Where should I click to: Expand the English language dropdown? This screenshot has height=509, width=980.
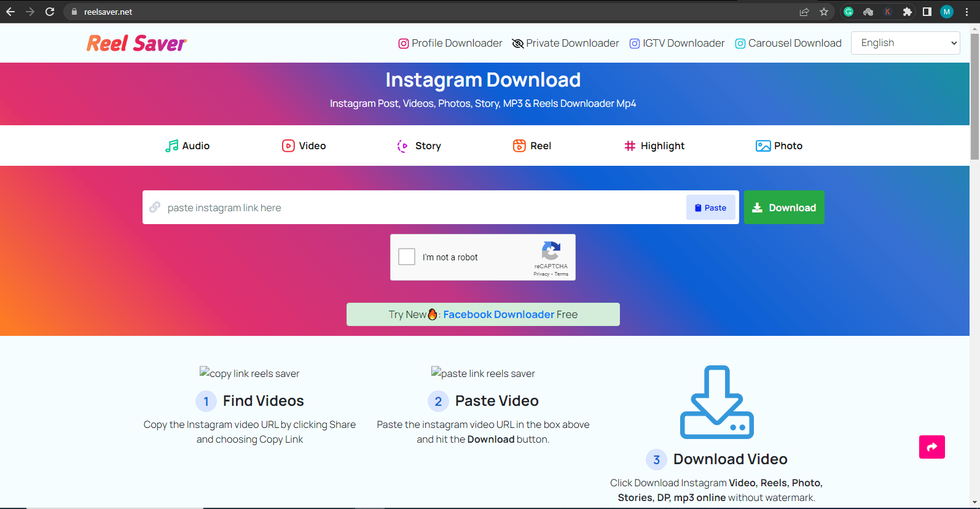905,43
